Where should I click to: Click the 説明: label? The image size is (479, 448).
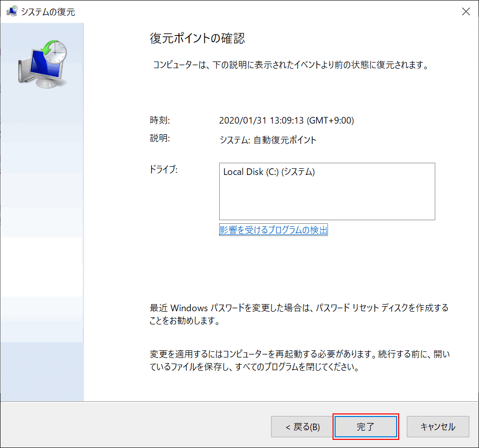[160, 138]
